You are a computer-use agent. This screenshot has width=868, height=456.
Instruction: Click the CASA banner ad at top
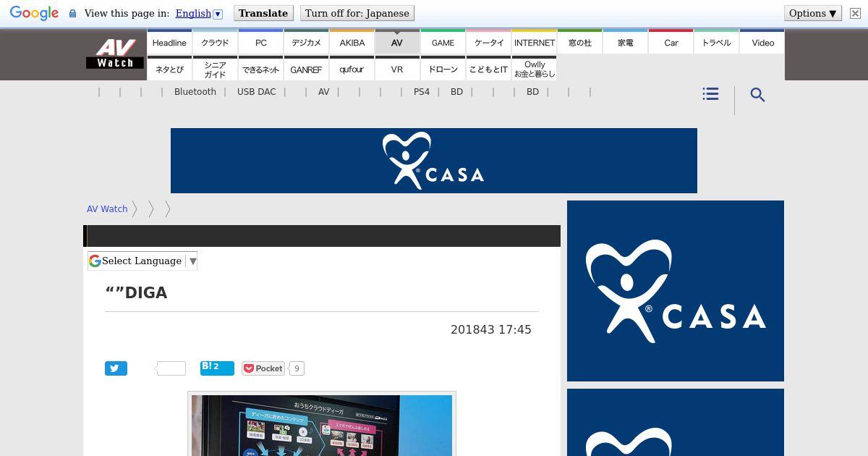pos(434,161)
